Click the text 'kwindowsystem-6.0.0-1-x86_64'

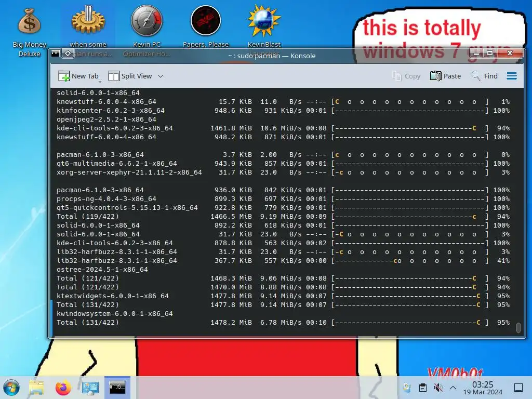tap(115, 313)
